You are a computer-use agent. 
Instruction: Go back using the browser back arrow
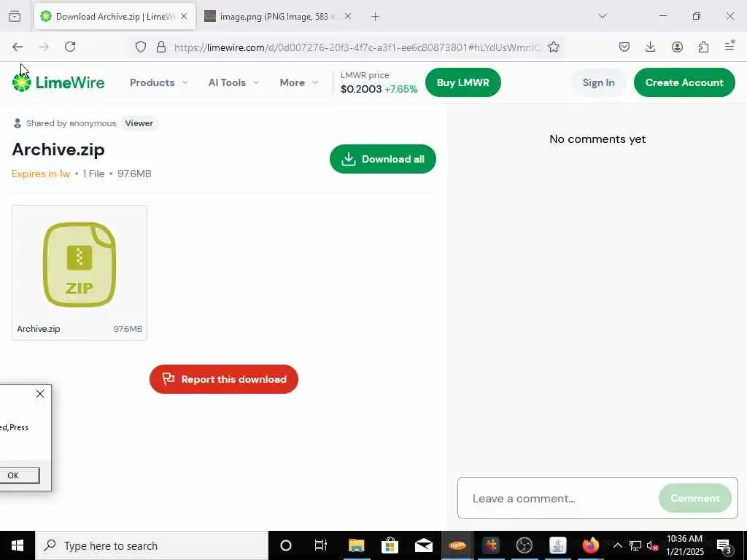click(18, 47)
